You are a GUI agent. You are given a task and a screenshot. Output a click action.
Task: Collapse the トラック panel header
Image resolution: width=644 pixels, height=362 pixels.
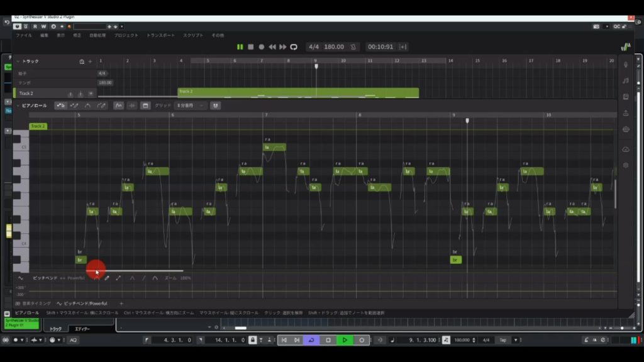click(18, 62)
